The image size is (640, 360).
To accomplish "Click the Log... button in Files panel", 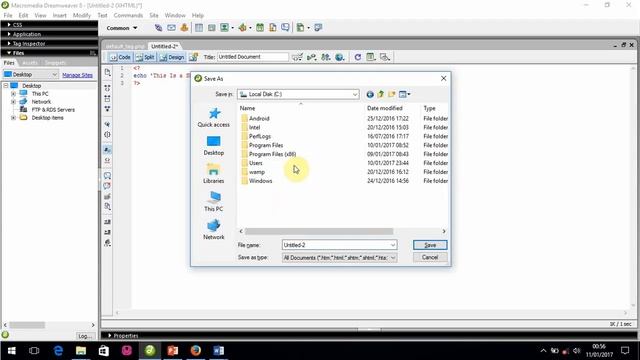I will 84,336.
